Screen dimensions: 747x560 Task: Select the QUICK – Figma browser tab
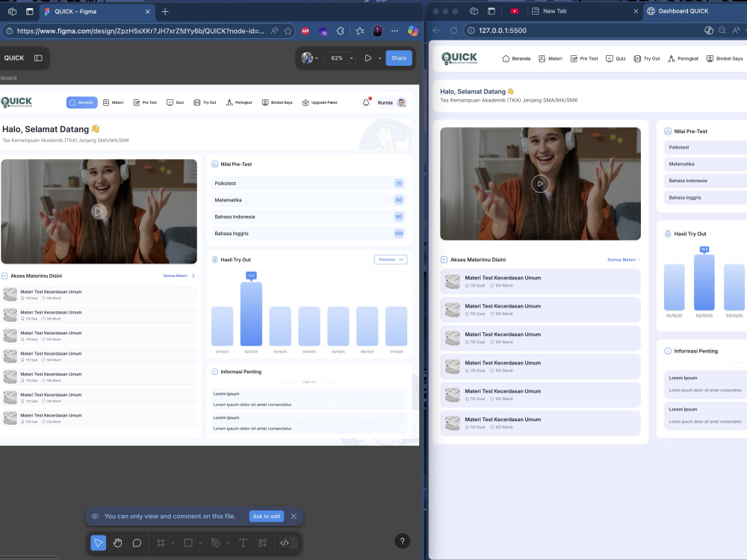97,11
